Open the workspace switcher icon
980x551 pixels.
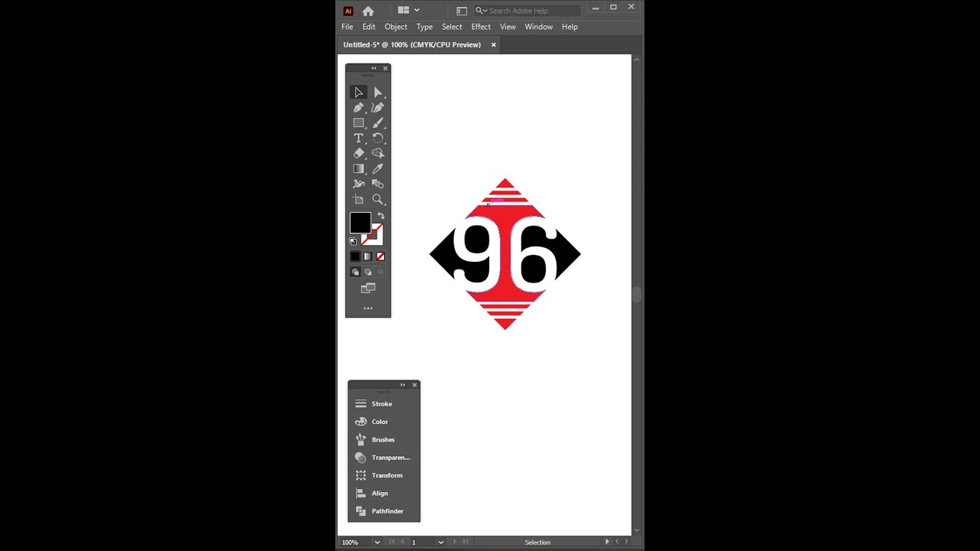tap(462, 11)
